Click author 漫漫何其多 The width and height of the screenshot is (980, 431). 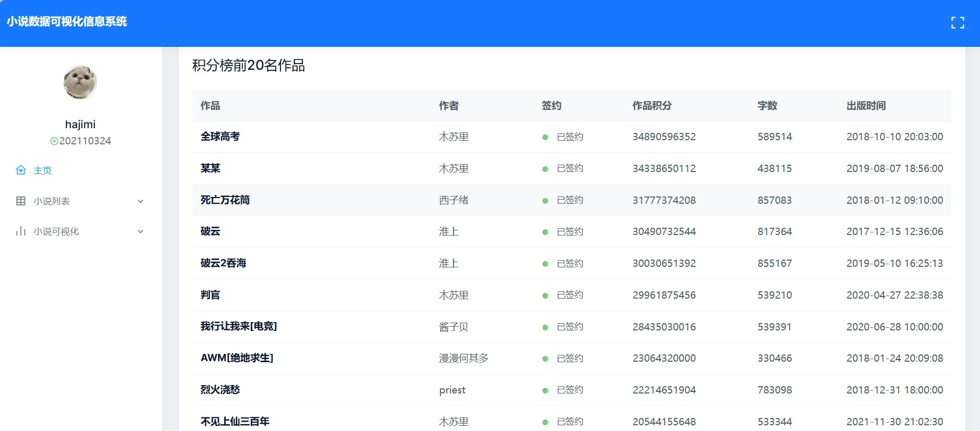[x=464, y=358]
